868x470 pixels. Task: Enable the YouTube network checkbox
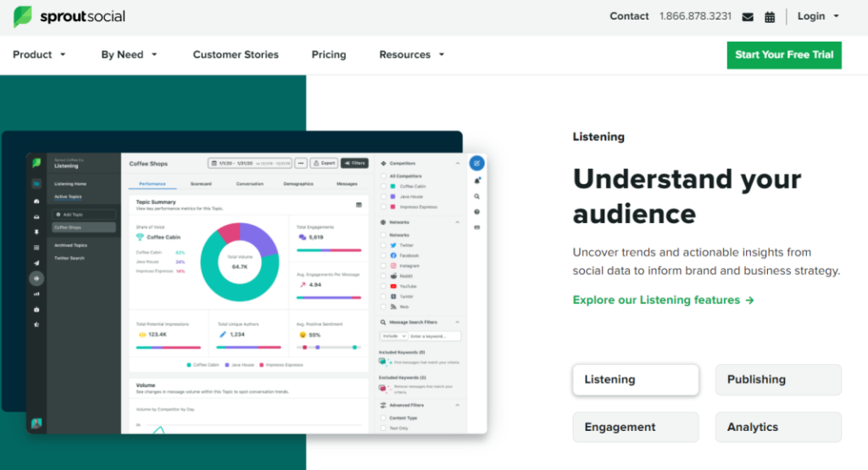(x=384, y=286)
